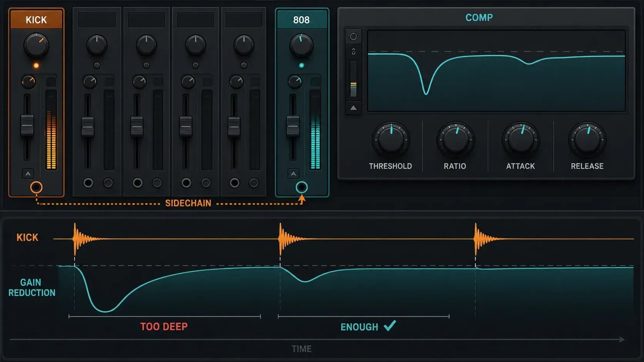Toggle the COMP power circle button
The height and width of the screenshot is (362, 644).
click(x=353, y=37)
